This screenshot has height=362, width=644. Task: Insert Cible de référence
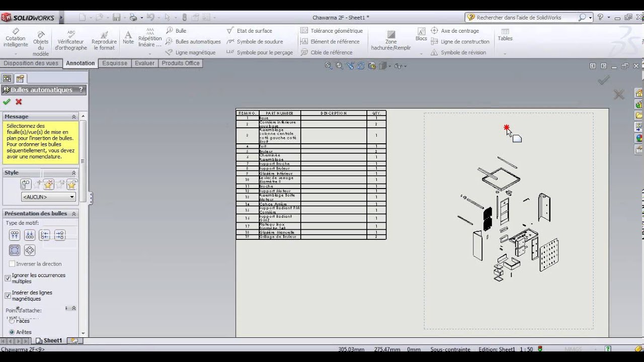(x=326, y=52)
